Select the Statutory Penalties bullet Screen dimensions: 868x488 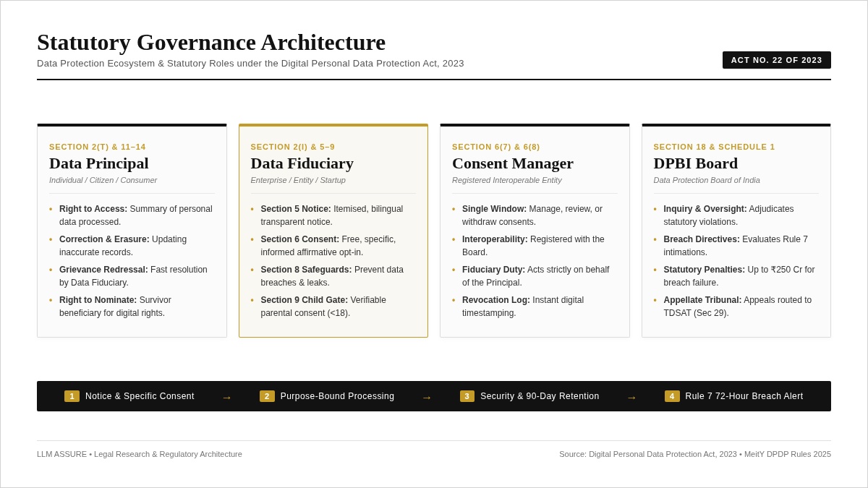coord(736,276)
